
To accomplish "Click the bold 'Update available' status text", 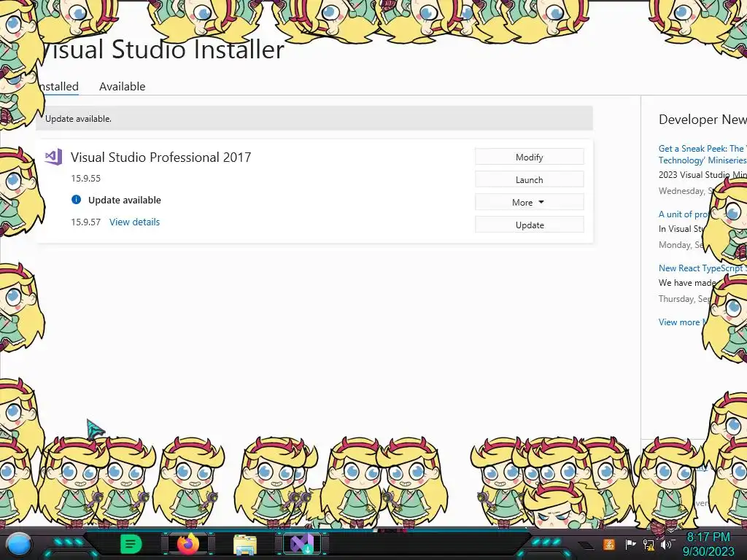I will click(x=124, y=200).
